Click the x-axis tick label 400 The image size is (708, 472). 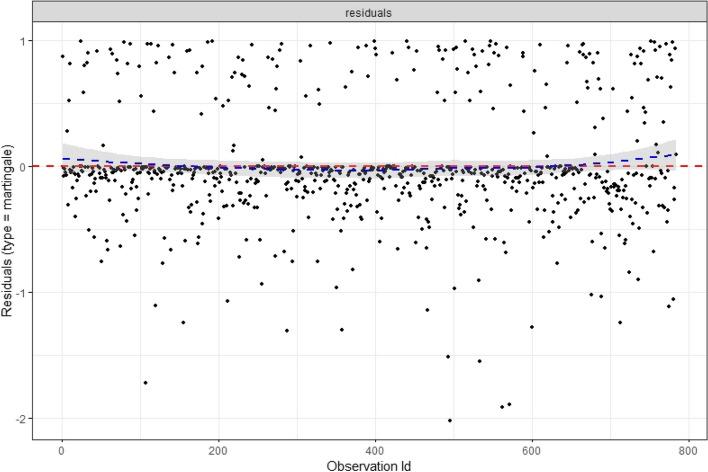click(375, 449)
